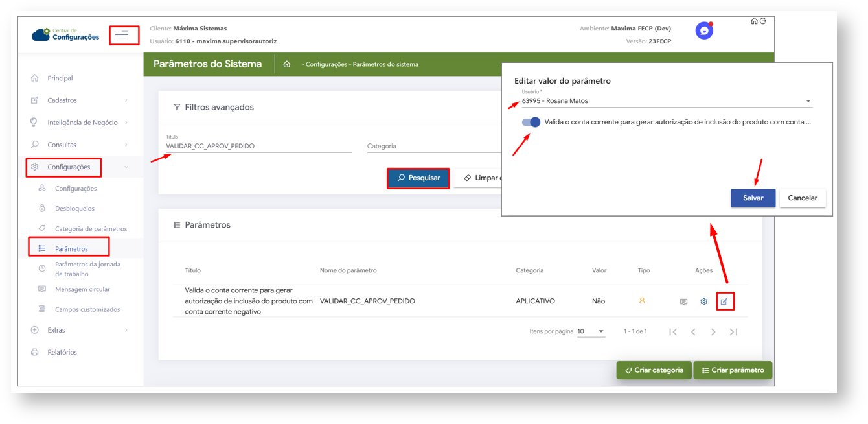Click the Mensagem circular message icon
868x424 pixels.
42,289
